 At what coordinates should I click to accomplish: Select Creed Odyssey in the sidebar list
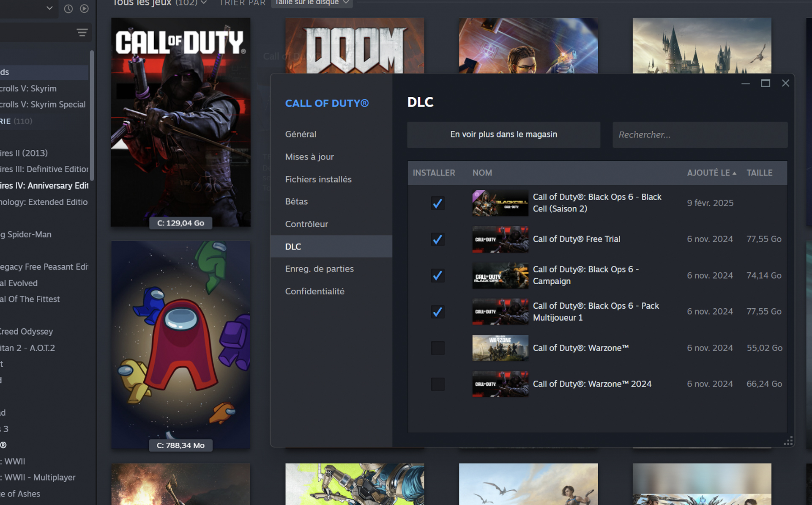(44, 332)
